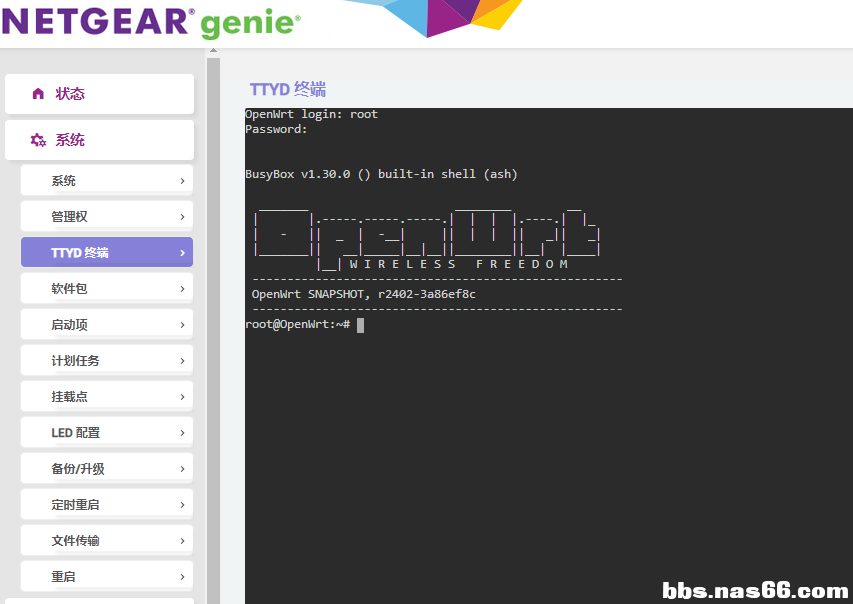Click the 重启 reboot entry
853x604 pixels.
pos(106,577)
